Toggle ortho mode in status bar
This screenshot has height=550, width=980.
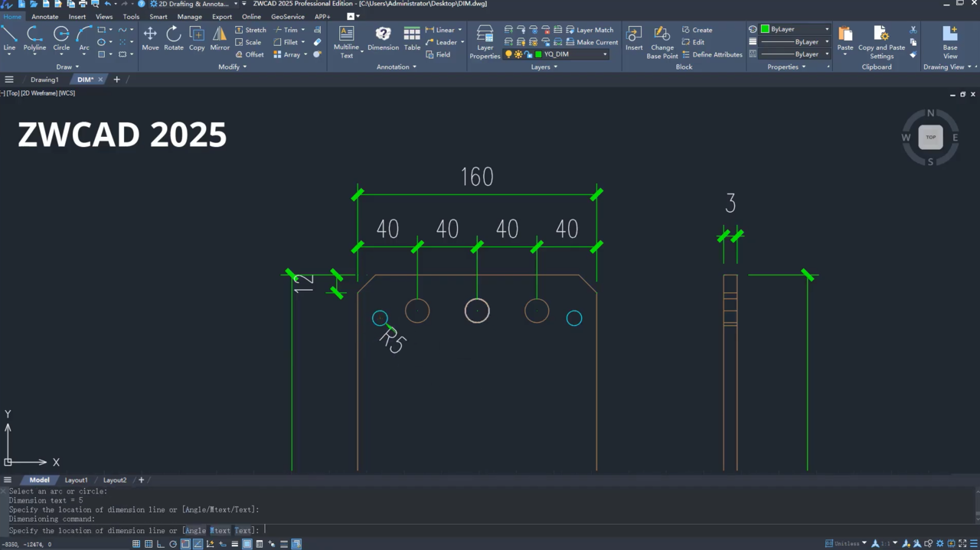(161, 544)
